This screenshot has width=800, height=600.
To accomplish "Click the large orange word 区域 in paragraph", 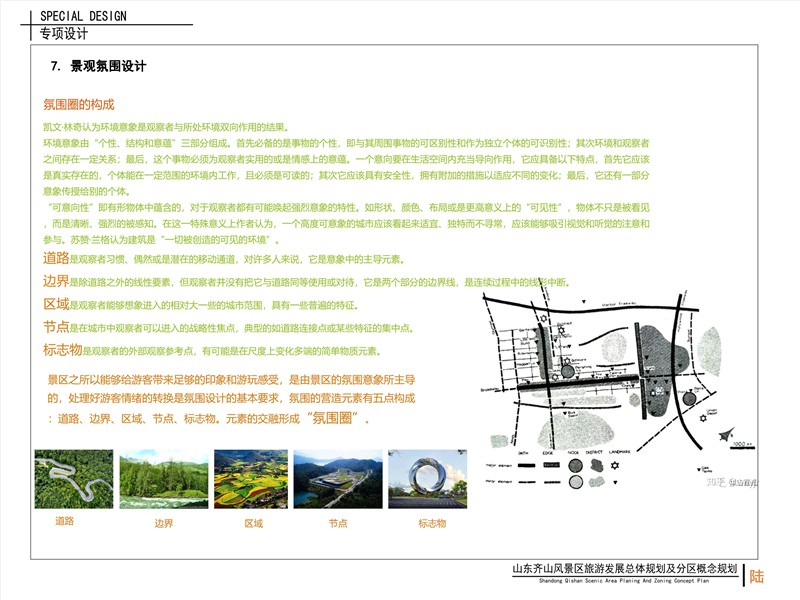I will 56,304.
